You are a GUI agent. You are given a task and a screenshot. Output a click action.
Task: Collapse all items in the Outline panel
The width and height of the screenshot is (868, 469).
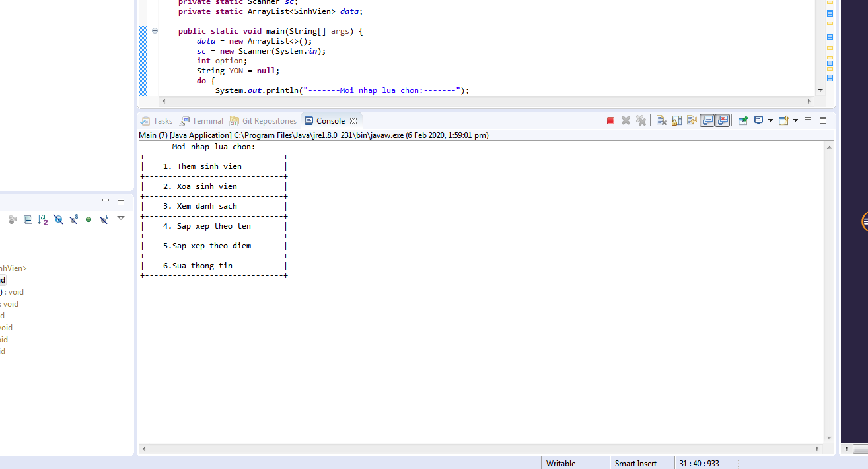(x=28, y=219)
